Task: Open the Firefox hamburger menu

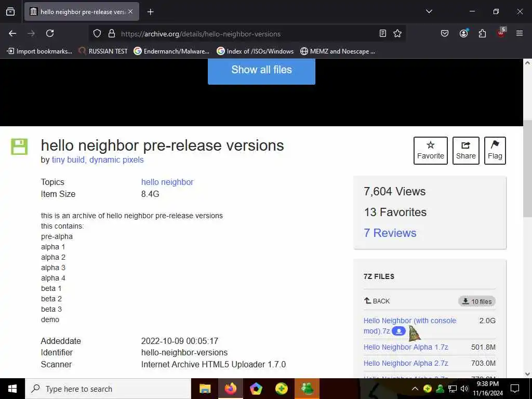Action: (x=520, y=33)
